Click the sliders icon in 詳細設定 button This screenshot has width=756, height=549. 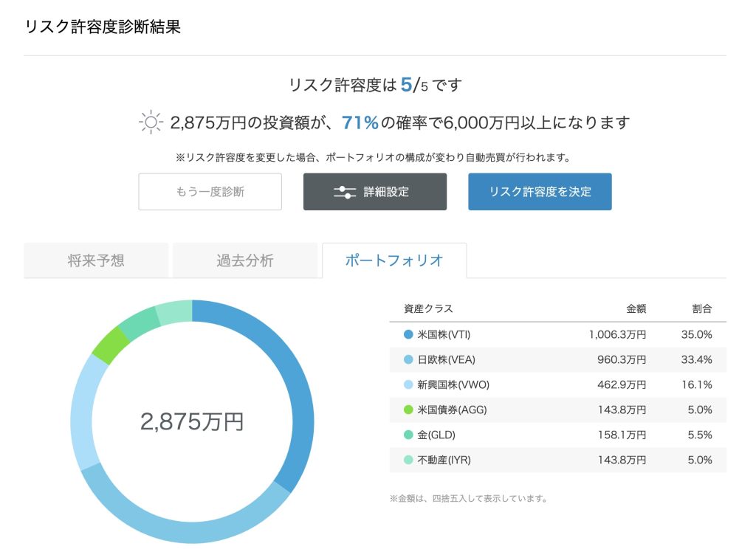click(x=344, y=192)
